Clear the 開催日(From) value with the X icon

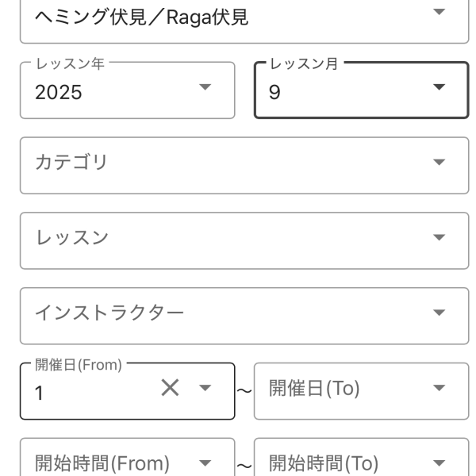pyautogui.click(x=170, y=387)
